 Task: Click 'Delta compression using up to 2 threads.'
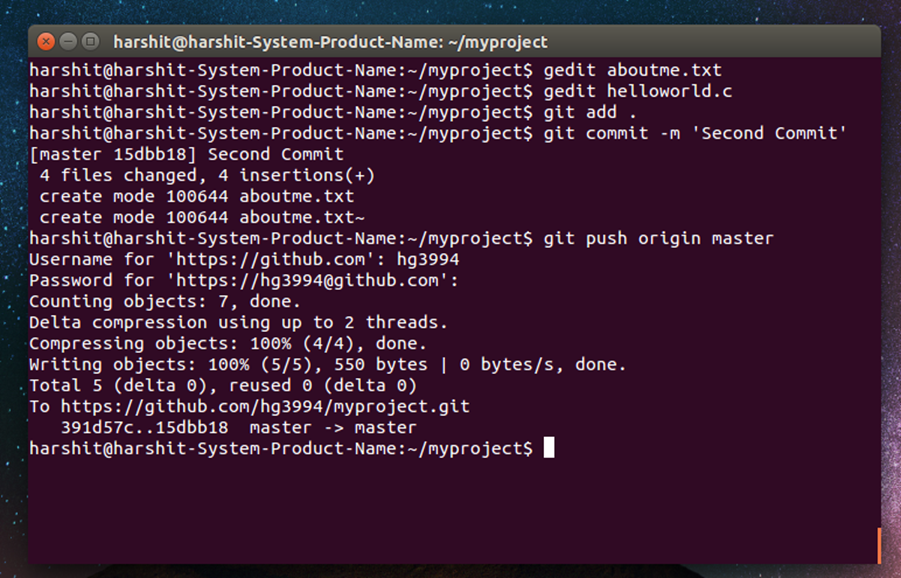click(238, 322)
